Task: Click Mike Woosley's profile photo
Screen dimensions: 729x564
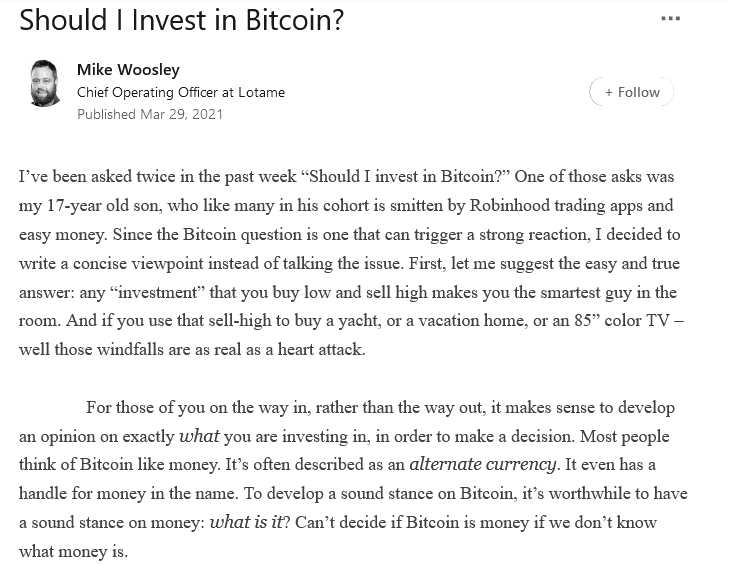Action: tap(45, 83)
